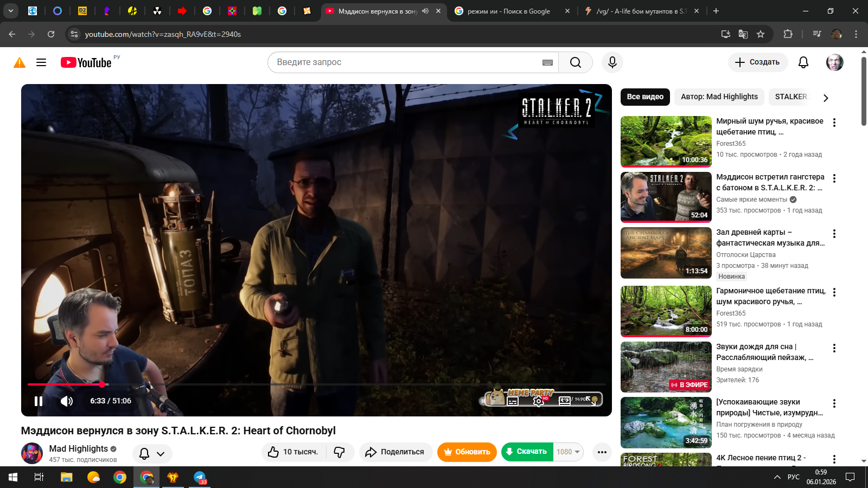Screen dimensions: 868x488
Task: Open the media controls icon in toolbar
Action: tap(817, 34)
